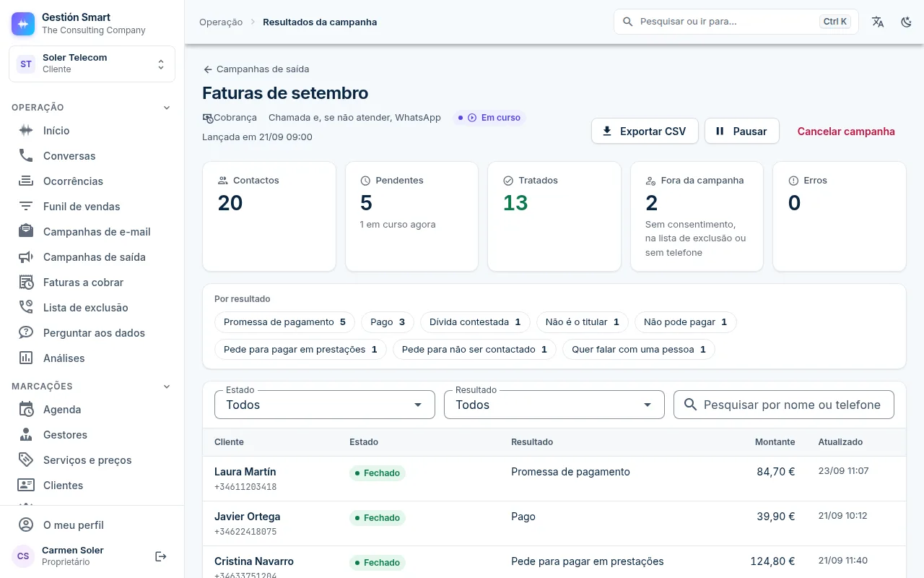Open Javier Ortega row
Screen dimensions: 924x578
pos(554,524)
